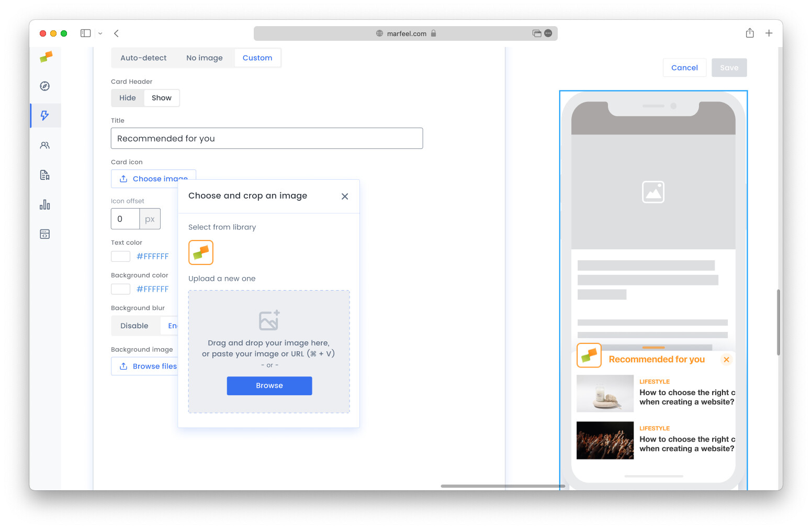The height and width of the screenshot is (529, 812).
Task: Click the Title input field
Action: point(266,139)
